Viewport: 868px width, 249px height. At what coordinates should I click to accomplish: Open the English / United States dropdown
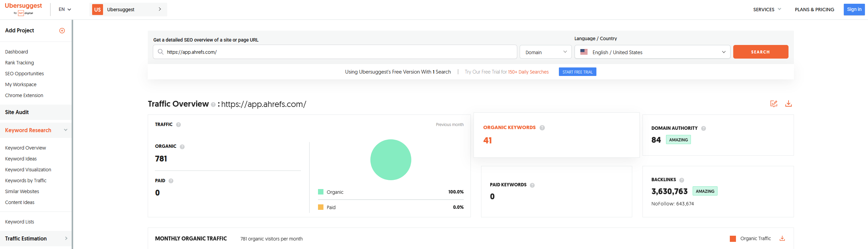[652, 52]
